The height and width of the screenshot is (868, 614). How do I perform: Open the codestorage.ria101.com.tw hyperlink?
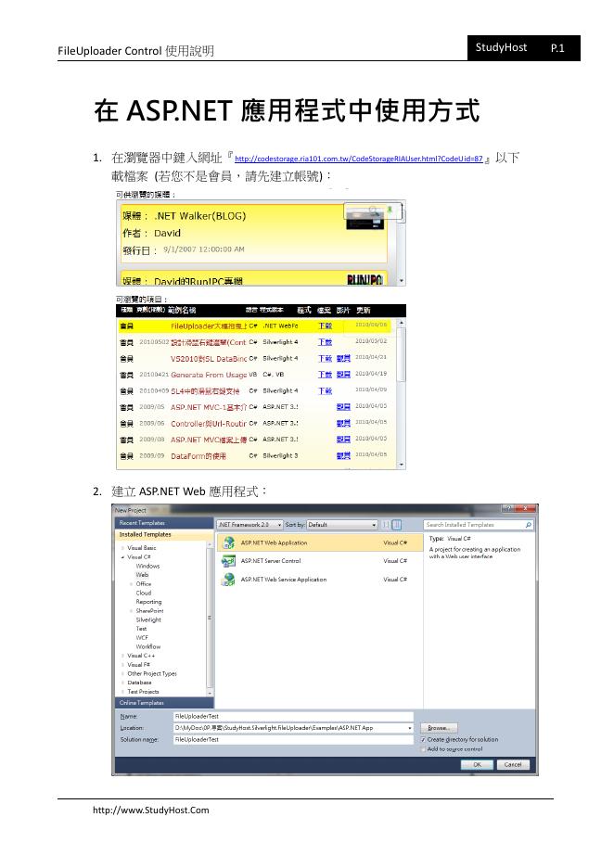point(358,159)
